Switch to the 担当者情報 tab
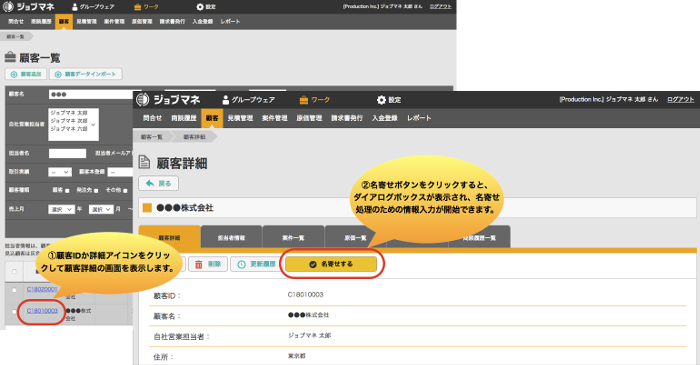The image size is (700, 365). 231,237
